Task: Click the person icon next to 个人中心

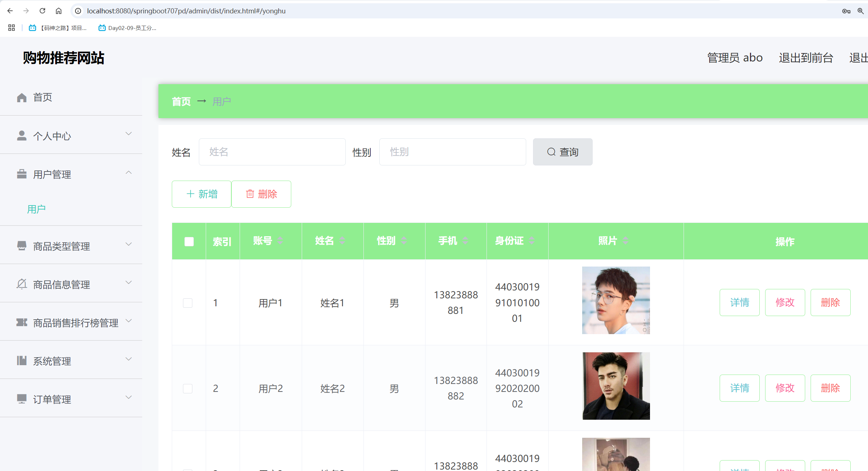Action: (22, 136)
